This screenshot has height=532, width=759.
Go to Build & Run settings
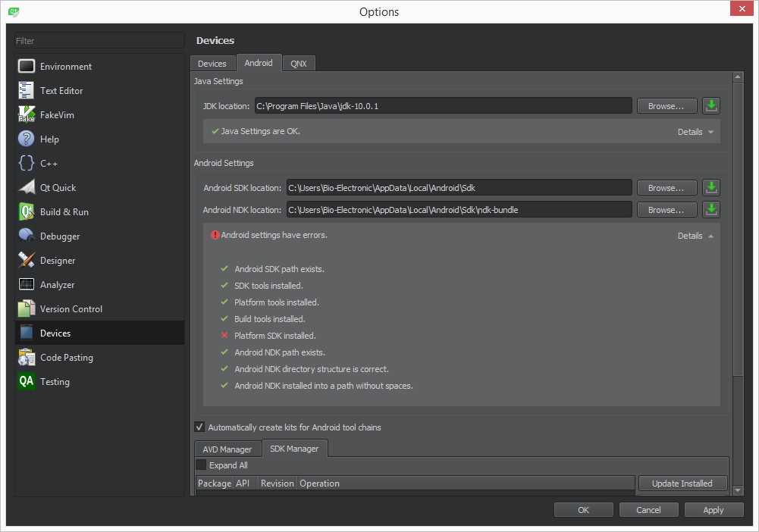[x=64, y=212]
